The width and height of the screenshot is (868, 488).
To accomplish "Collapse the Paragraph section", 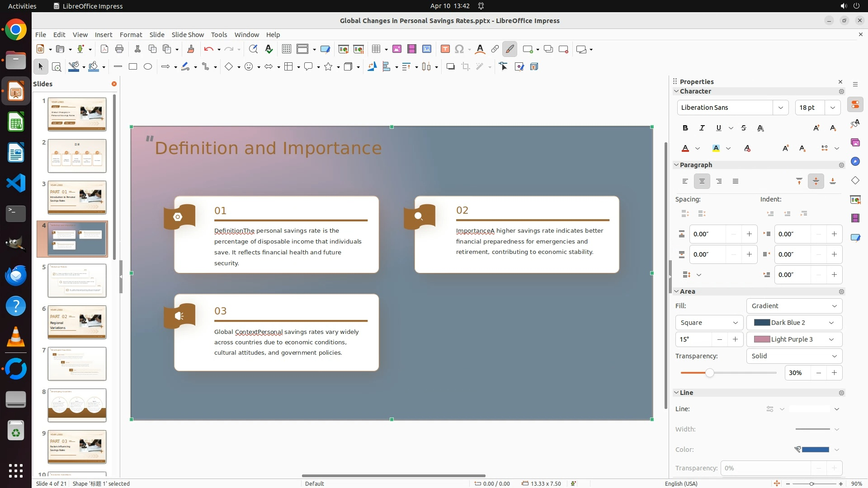I will [677, 165].
